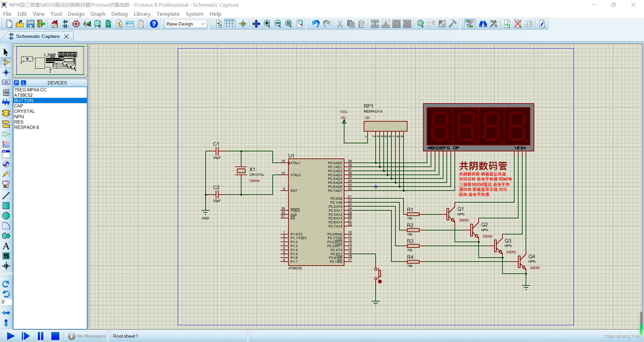
Task: Select the 2D Box graphics tool
Action: (x=6, y=206)
